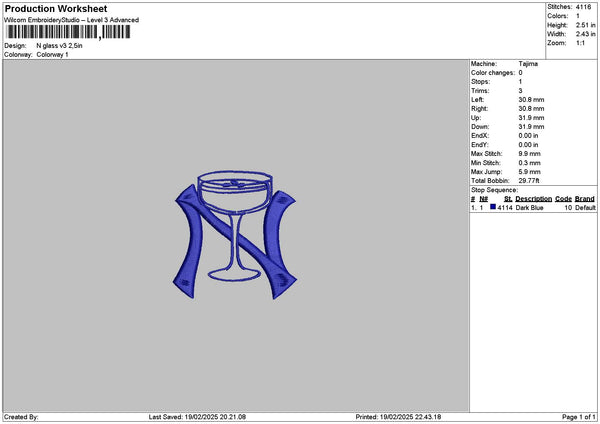600x424 pixels.
Task: Click the Trims value 3
Action: click(520, 91)
